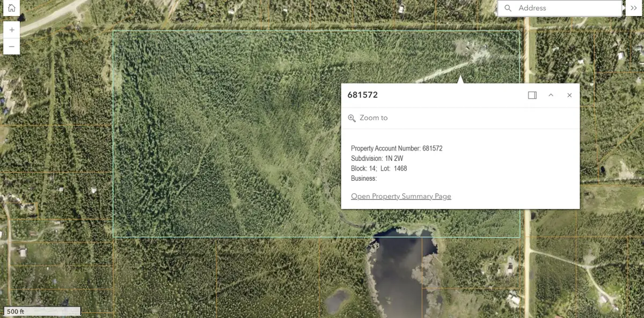Dock the 681572 popup panel

[532, 95]
